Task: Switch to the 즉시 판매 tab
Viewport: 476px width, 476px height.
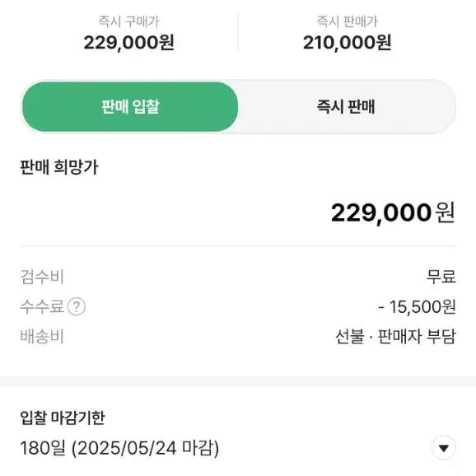Action: tap(346, 106)
